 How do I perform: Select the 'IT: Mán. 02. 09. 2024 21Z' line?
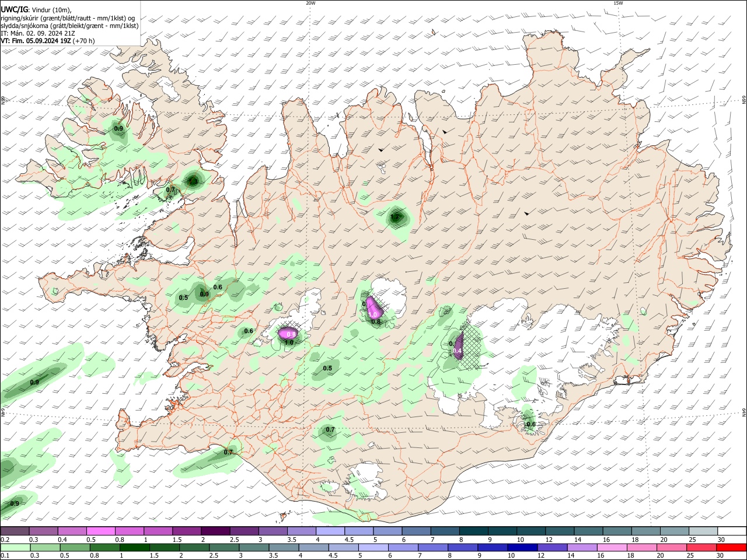[x=37, y=33]
